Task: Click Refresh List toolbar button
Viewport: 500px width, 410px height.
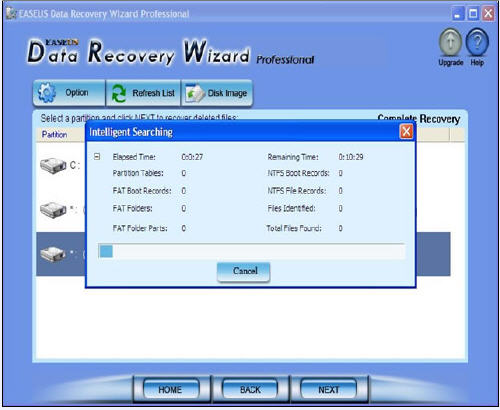Action: 143,93
